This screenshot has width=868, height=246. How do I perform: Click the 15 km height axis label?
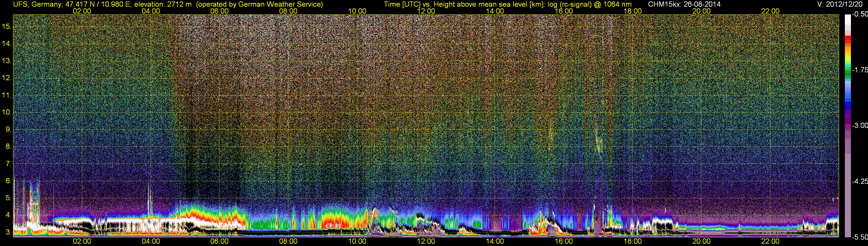(x=6, y=27)
